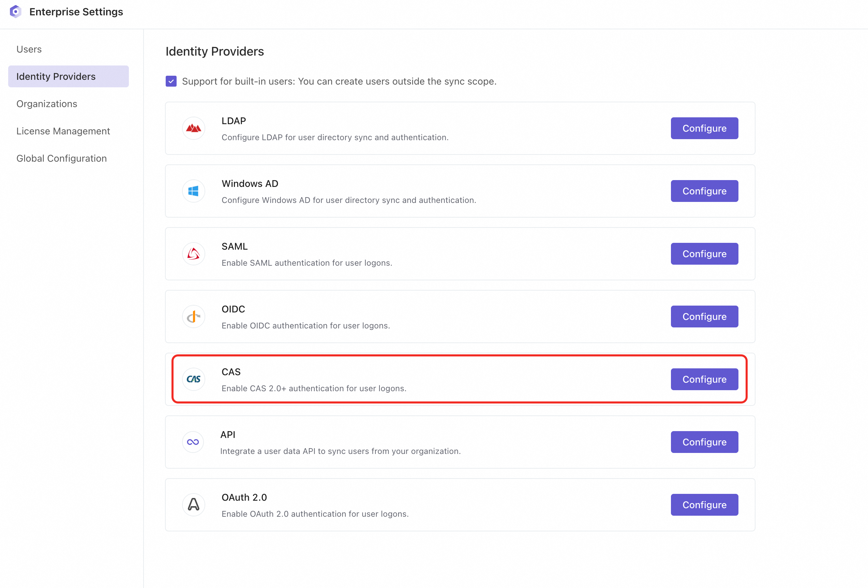Click the SAML provider icon
The image size is (868, 588).
tap(193, 254)
